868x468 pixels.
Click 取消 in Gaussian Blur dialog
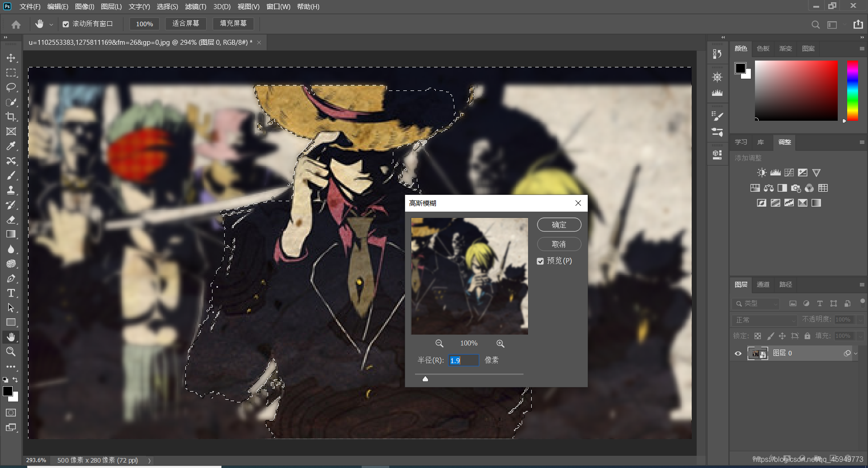(x=559, y=244)
